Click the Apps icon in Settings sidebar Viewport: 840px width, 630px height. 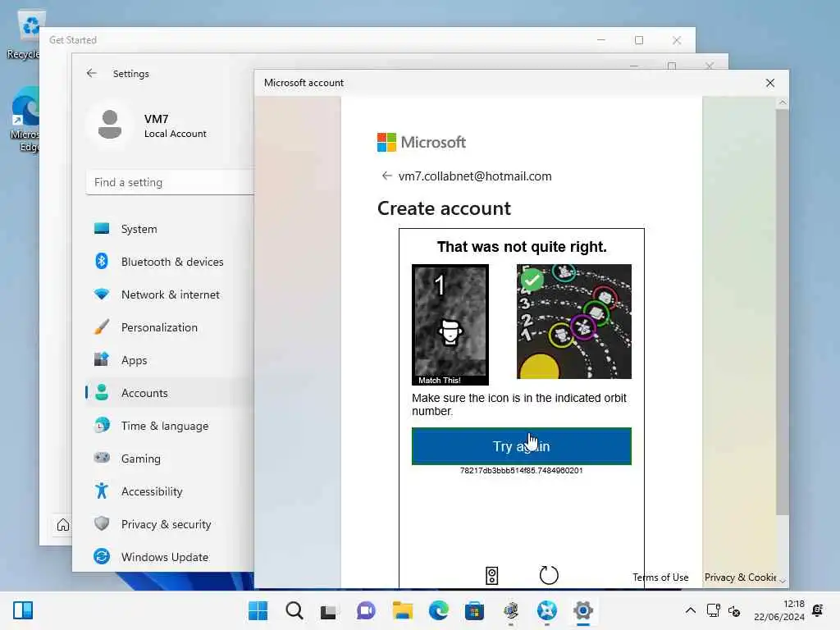pyautogui.click(x=101, y=359)
